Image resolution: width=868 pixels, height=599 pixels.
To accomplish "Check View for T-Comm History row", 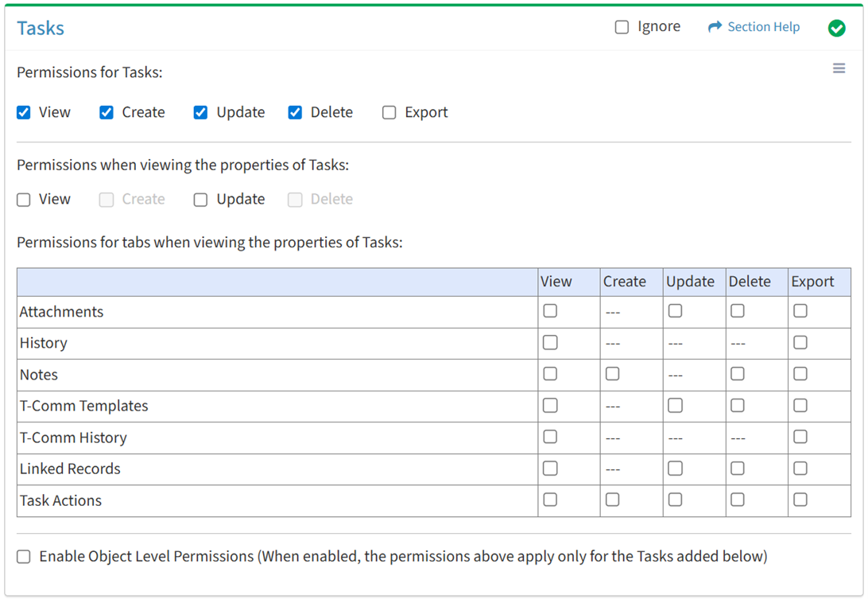I will click(550, 437).
